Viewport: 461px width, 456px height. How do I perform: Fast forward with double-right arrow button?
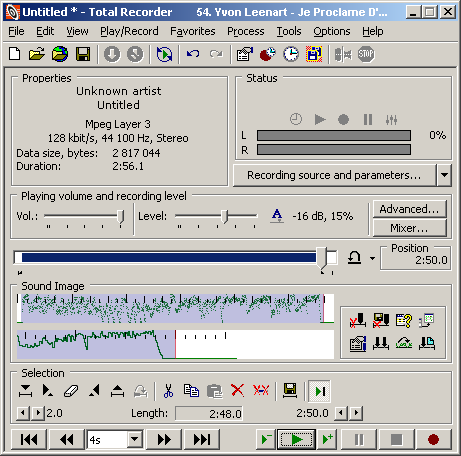(x=164, y=439)
